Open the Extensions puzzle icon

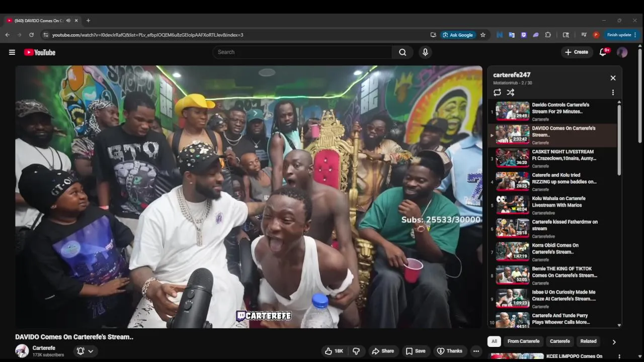pyautogui.click(x=548, y=35)
